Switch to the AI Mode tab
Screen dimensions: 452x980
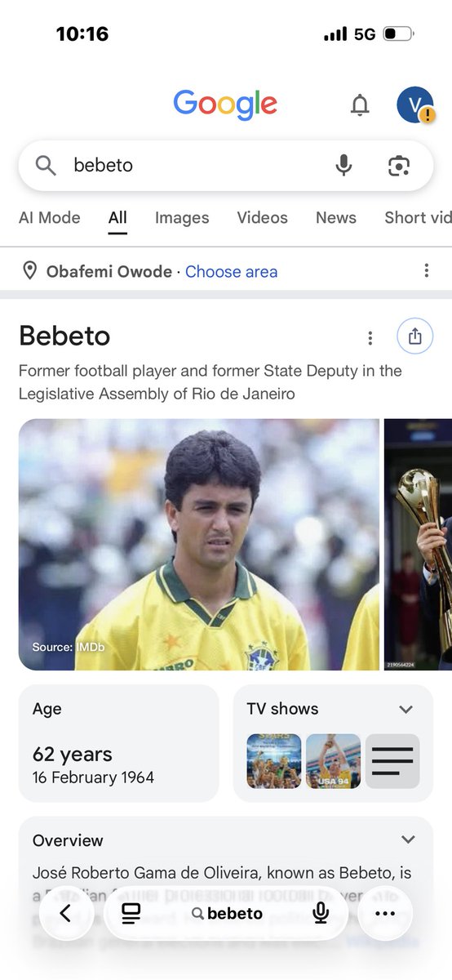(x=50, y=217)
